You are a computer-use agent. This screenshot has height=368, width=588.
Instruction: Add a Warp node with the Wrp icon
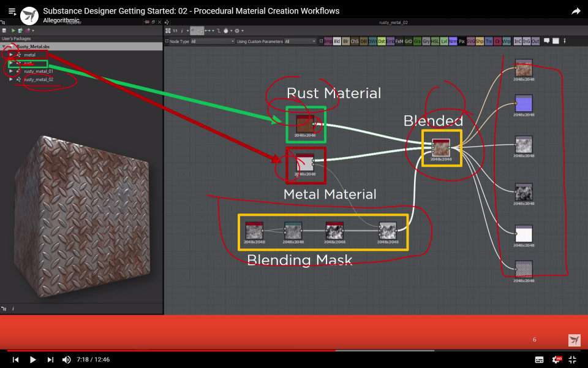click(x=507, y=41)
